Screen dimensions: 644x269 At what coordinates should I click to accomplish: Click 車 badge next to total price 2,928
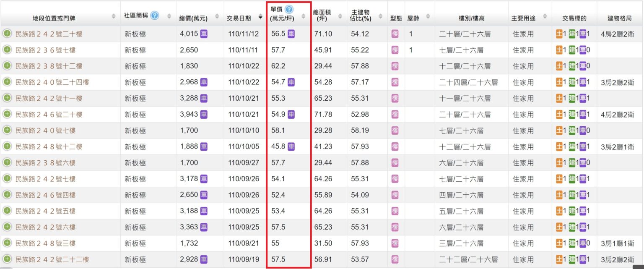pyautogui.click(x=204, y=259)
